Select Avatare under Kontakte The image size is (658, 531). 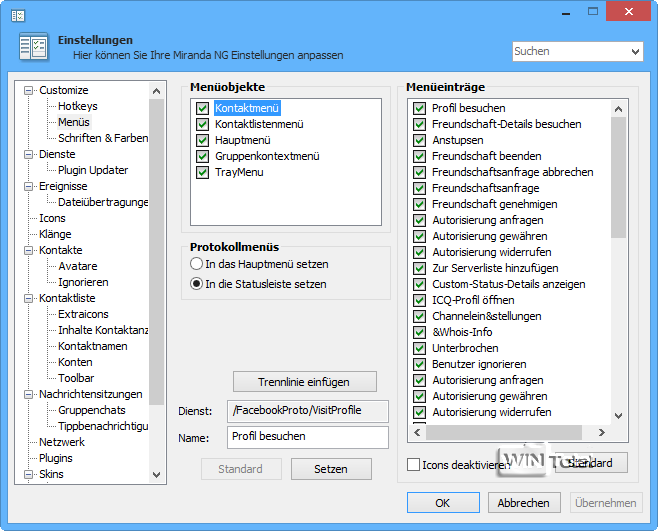point(78,266)
